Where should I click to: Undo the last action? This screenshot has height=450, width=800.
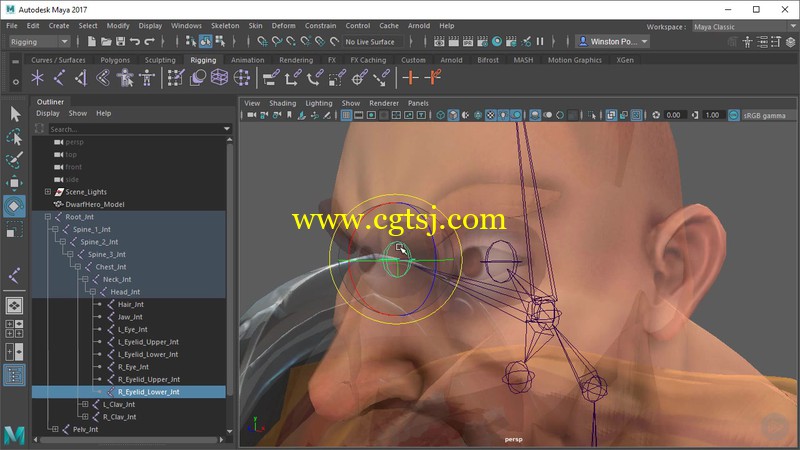(135, 41)
